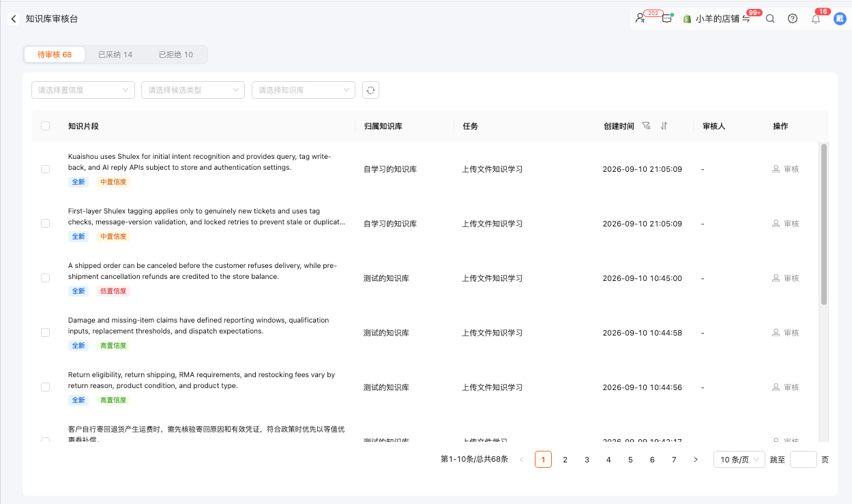The image size is (852, 504).
Task: Open the search icon in the header
Action: pyautogui.click(x=770, y=19)
